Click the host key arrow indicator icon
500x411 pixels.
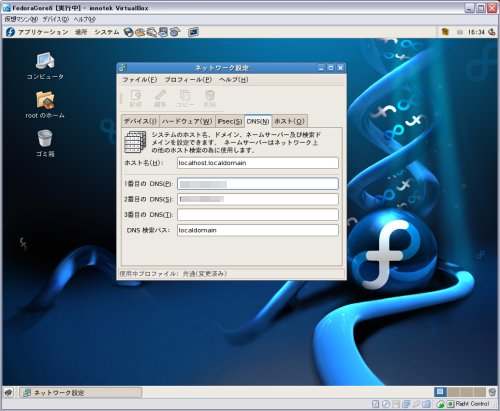450,404
